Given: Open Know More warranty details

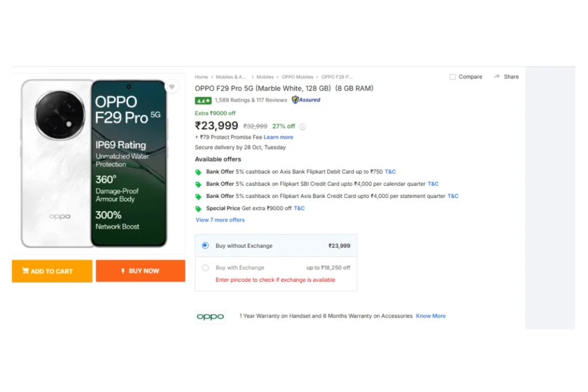Looking at the screenshot, I should pyautogui.click(x=431, y=316).
